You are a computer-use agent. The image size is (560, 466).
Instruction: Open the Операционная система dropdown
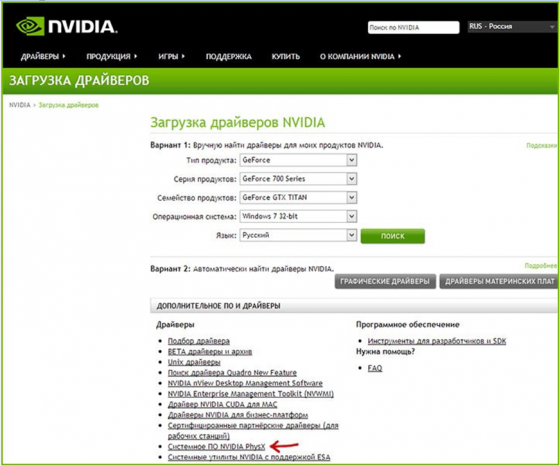click(298, 216)
